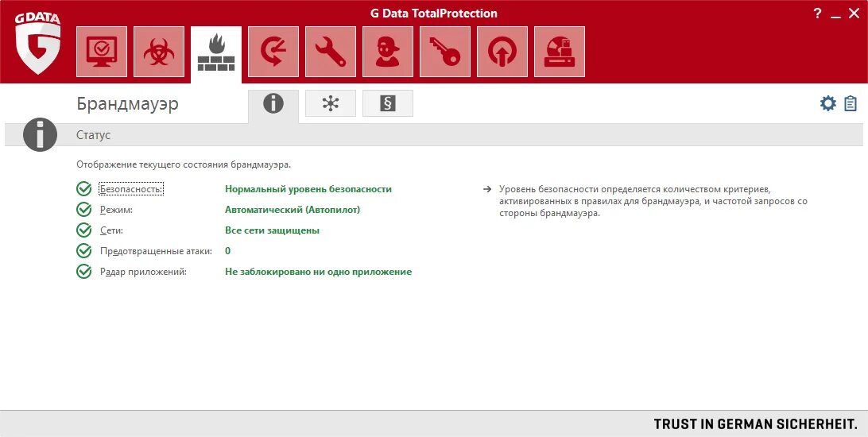Click the G Data TotalProtection title

(x=434, y=14)
